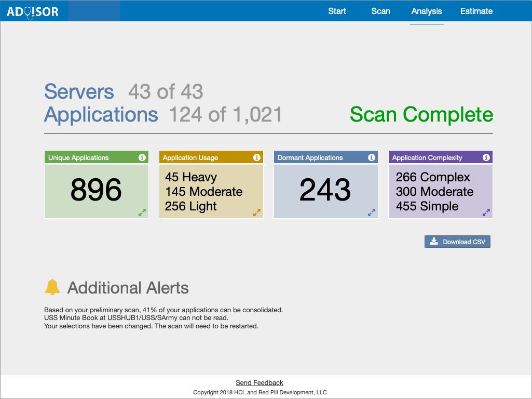Click info icon on Application Complexity card
Image resolution: width=532 pixels, height=399 pixels.
pyautogui.click(x=486, y=157)
